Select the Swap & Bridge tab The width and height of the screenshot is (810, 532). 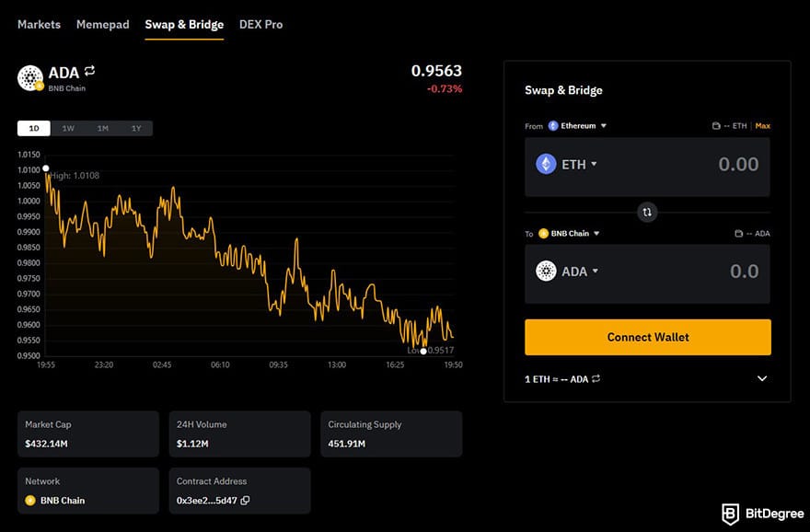tap(184, 24)
